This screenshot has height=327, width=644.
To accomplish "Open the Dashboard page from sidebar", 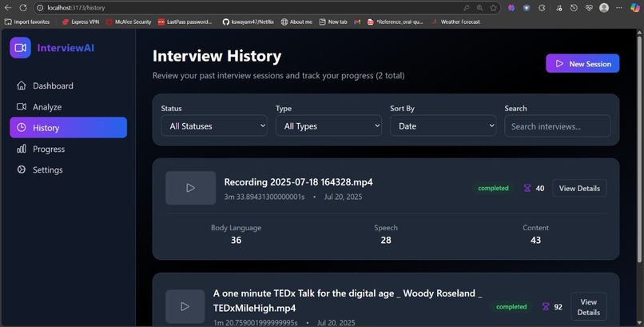I will point(68,86).
